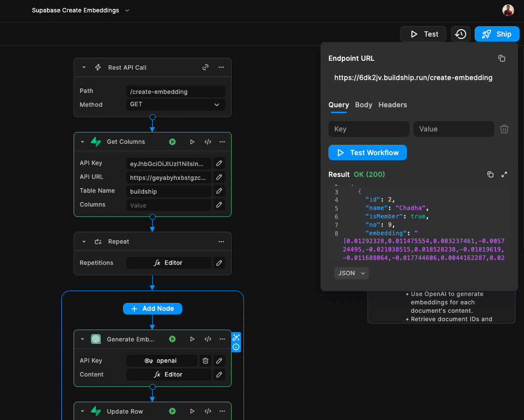Click the Test Workflow button
Image resolution: width=524 pixels, height=420 pixels.
coord(367,153)
